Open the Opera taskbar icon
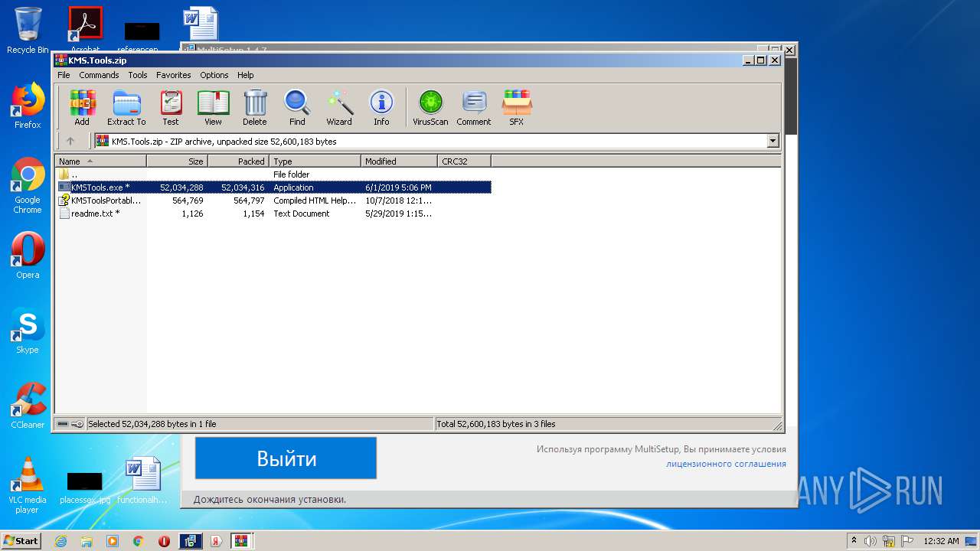The height and width of the screenshot is (551, 980). [164, 541]
